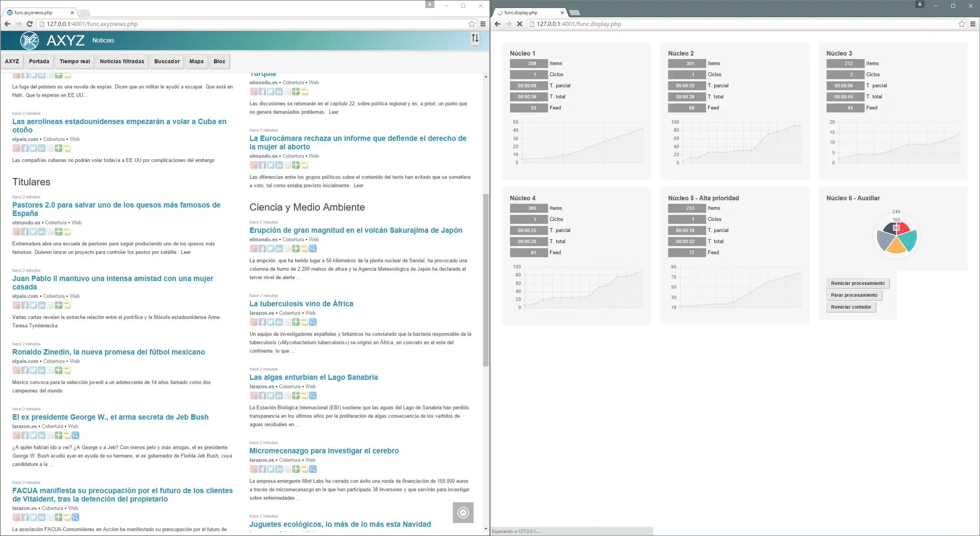Image resolution: width=980 pixels, height=536 pixels.
Task: Select Noticias filtradas menu tab
Action: [x=122, y=61]
